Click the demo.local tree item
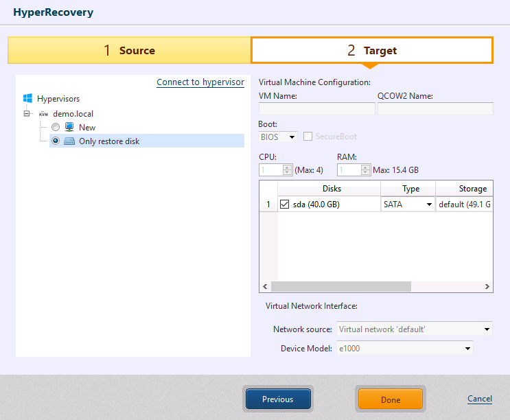Viewport: 510px width, 420px height. click(73, 114)
